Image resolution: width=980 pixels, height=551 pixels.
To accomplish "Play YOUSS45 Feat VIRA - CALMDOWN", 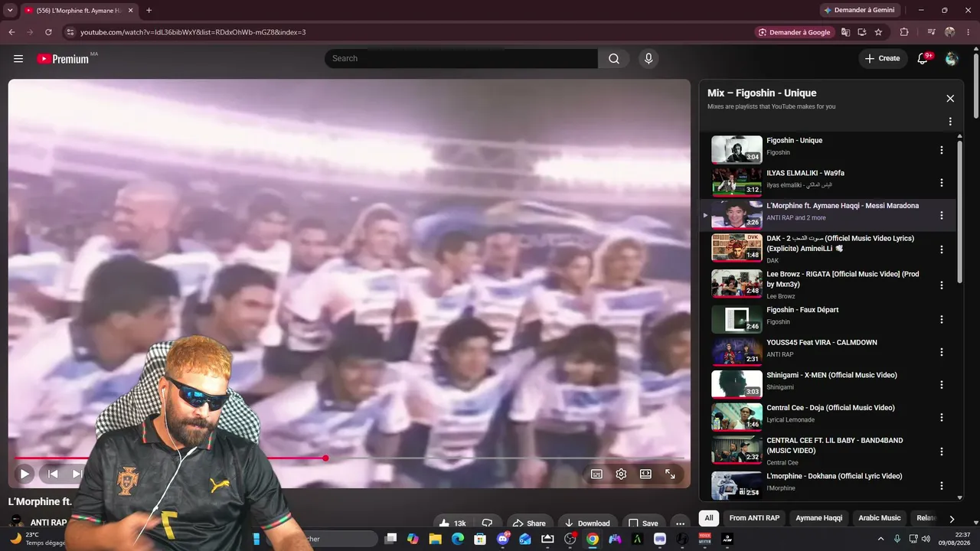I will coord(737,352).
